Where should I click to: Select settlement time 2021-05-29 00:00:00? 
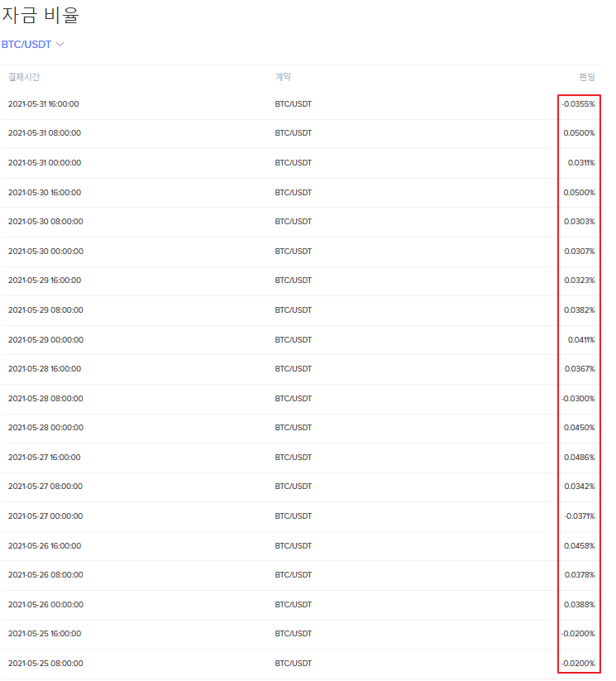45,339
